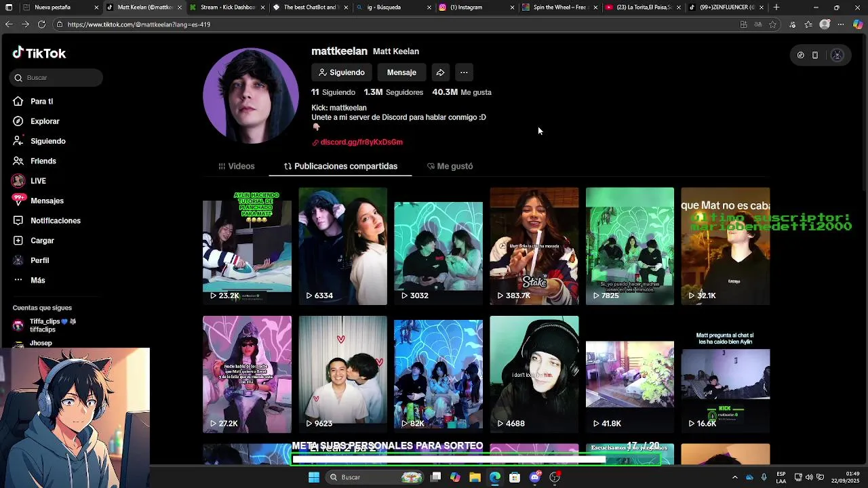Switch to Me gustó tab

click(450, 166)
